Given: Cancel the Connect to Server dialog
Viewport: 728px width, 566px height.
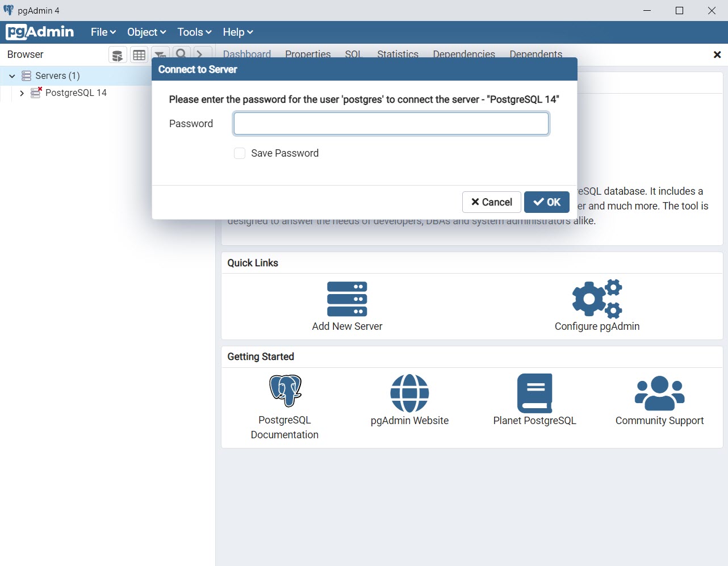Looking at the screenshot, I should pos(491,202).
